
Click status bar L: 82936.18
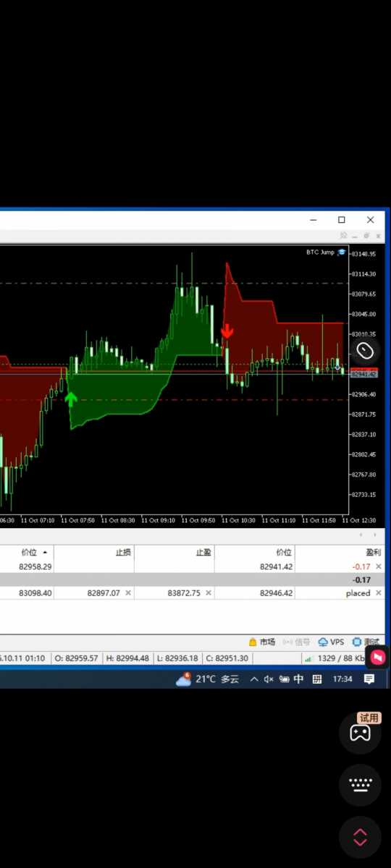click(x=177, y=658)
